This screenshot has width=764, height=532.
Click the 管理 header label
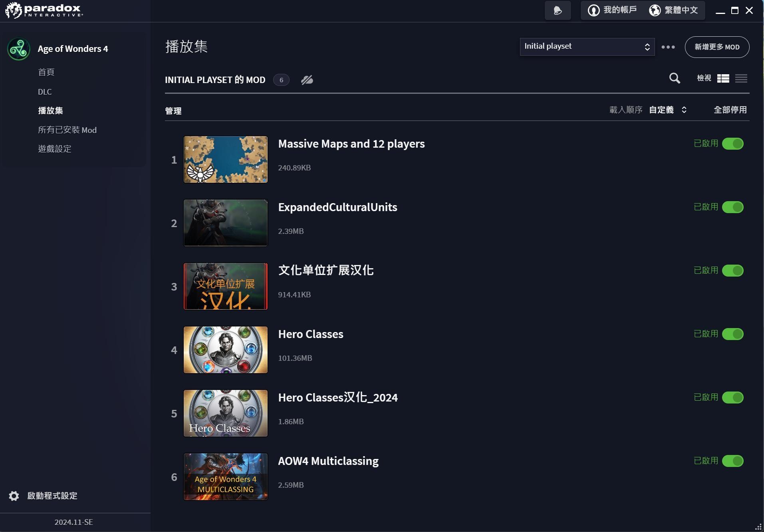(x=173, y=111)
